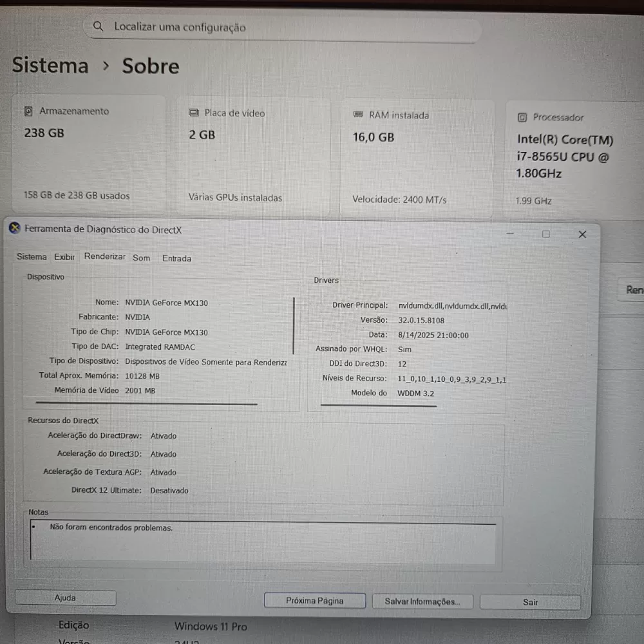Show the Entrada tab
This screenshot has width=644, height=644.
click(176, 258)
